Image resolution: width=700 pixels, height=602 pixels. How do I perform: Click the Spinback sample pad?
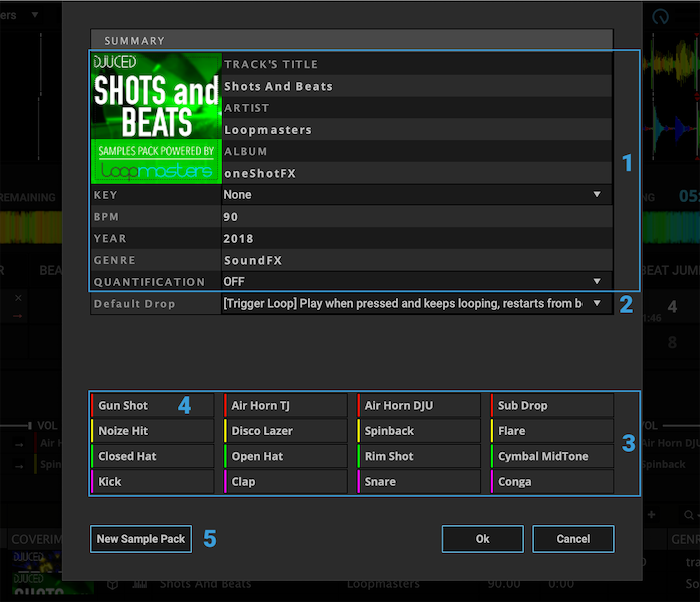click(418, 431)
